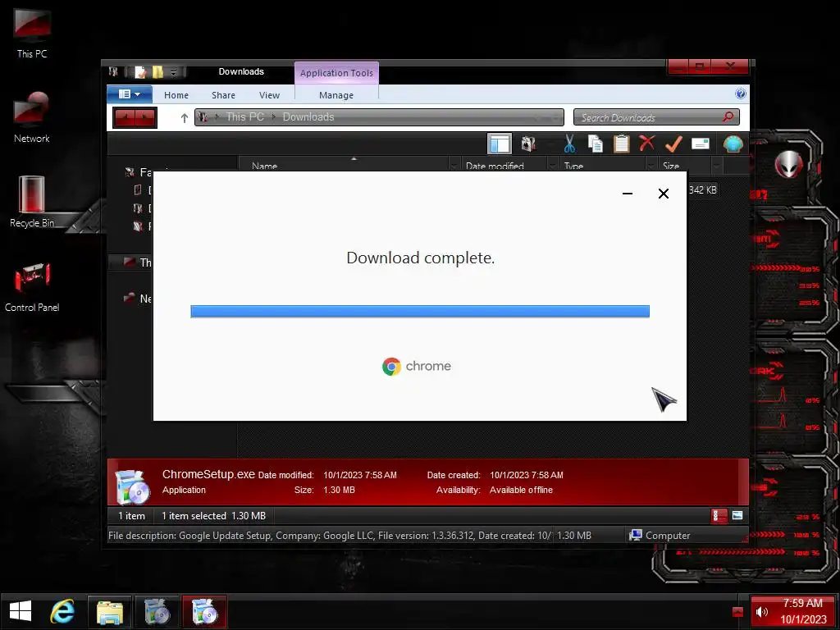Close the Chrome installer dialog
840x630 pixels.
(x=663, y=194)
